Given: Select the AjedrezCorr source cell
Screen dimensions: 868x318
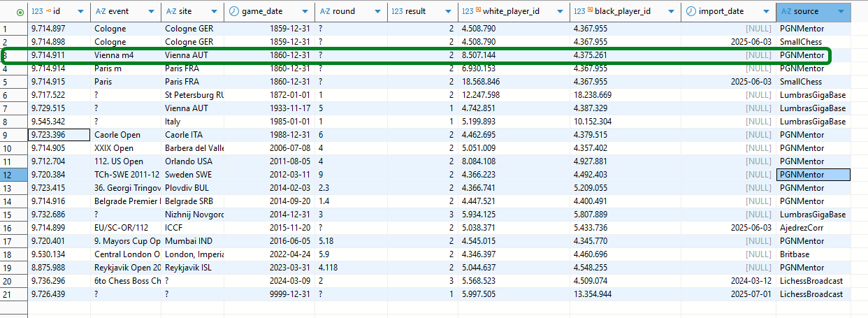Looking at the screenshot, I should [x=801, y=228].
